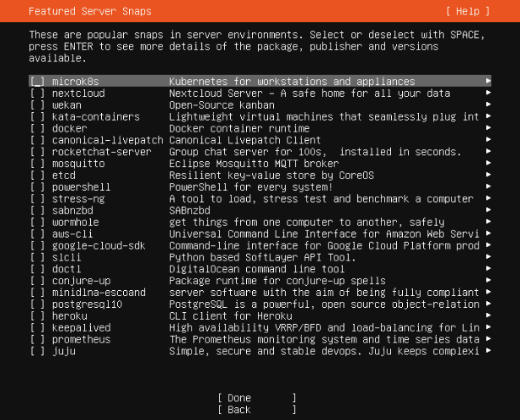Go back with the Back button
This screenshot has height=420, width=520.
click(257, 410)
